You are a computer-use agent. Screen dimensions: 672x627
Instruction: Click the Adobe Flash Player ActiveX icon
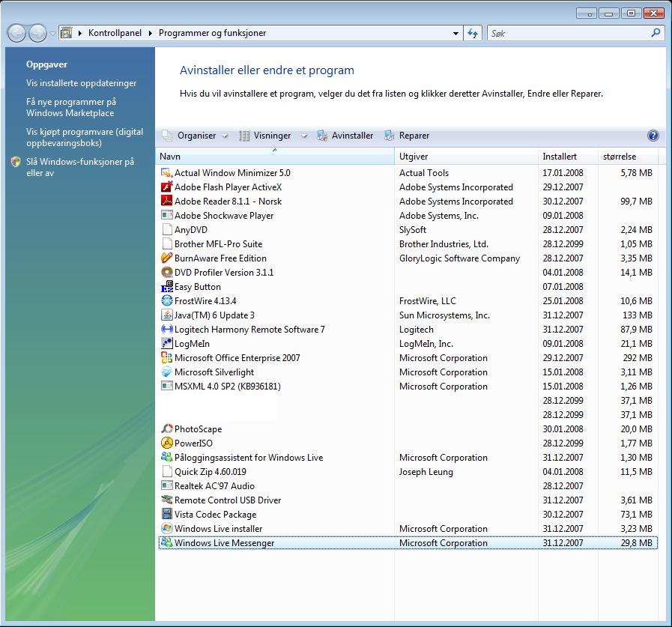166,187
